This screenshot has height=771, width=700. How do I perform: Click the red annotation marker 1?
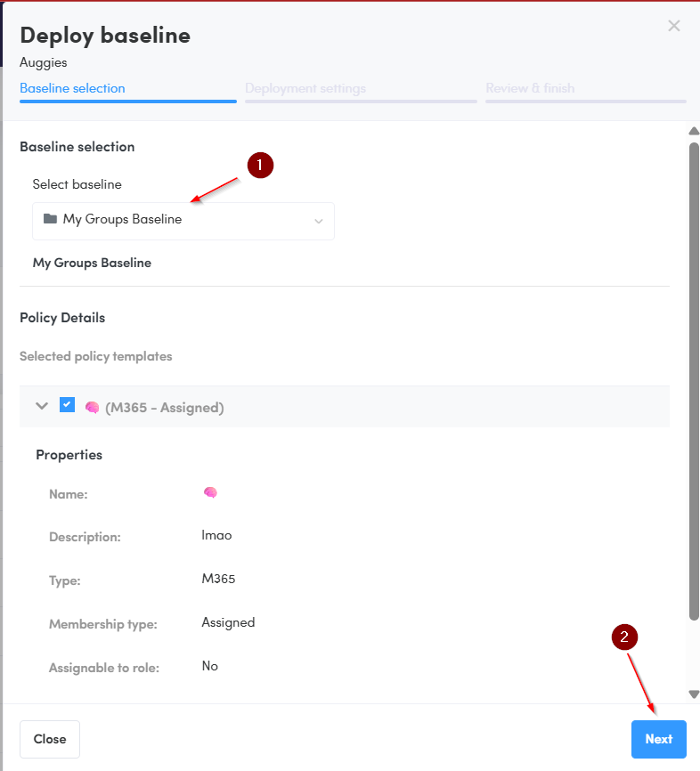tap(260, 166)
